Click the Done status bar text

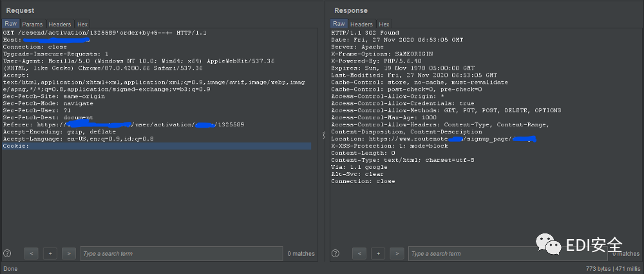[11, 269]
